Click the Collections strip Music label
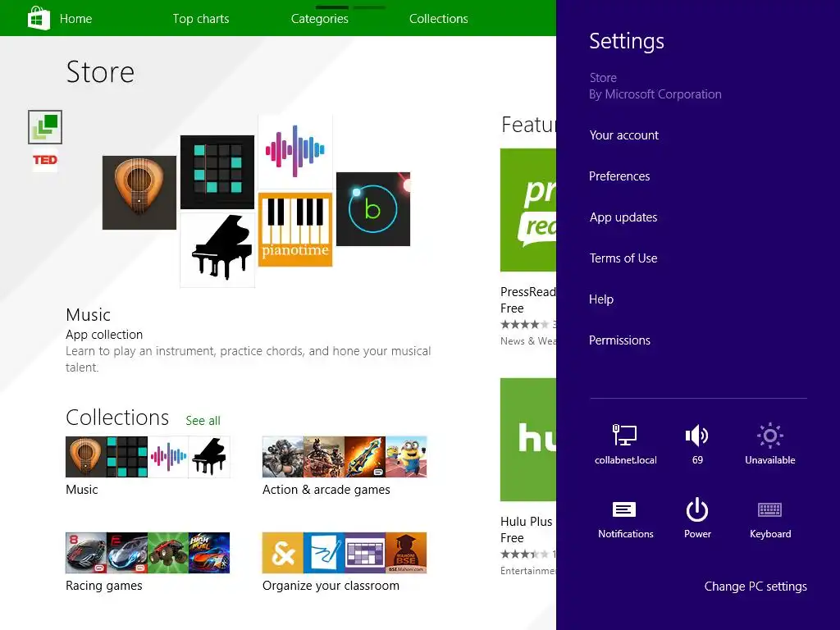The width and height of the screenshot is (840, 630). coord(81,490)
